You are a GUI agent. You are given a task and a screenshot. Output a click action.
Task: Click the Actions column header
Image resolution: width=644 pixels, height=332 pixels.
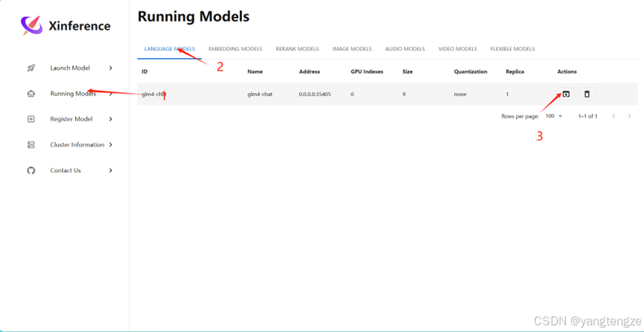point(567,71)
